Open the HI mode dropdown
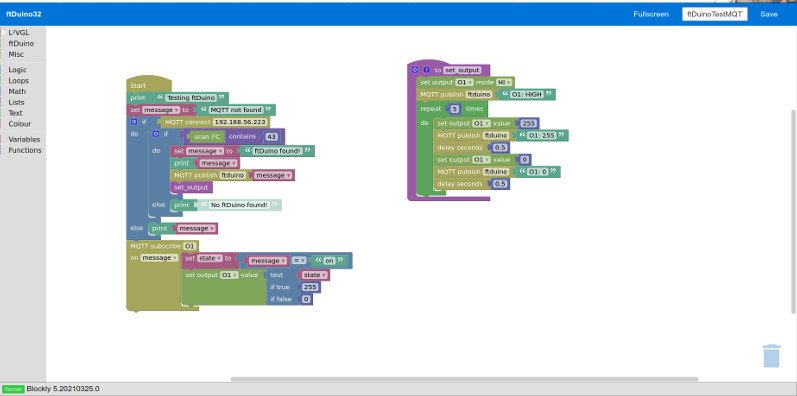This screenshot has height=396, width=797. coord(504,82)
